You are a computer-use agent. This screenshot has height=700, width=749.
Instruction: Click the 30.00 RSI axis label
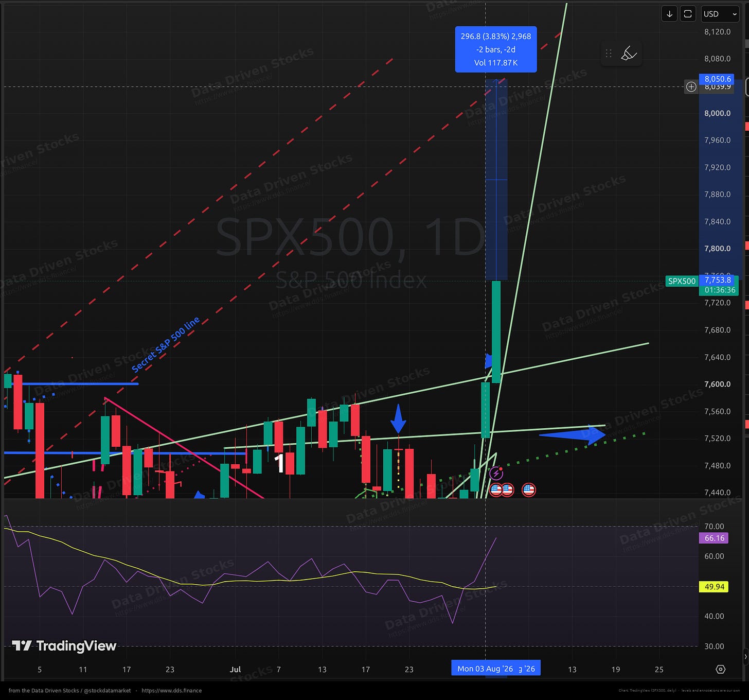[715, 646]
